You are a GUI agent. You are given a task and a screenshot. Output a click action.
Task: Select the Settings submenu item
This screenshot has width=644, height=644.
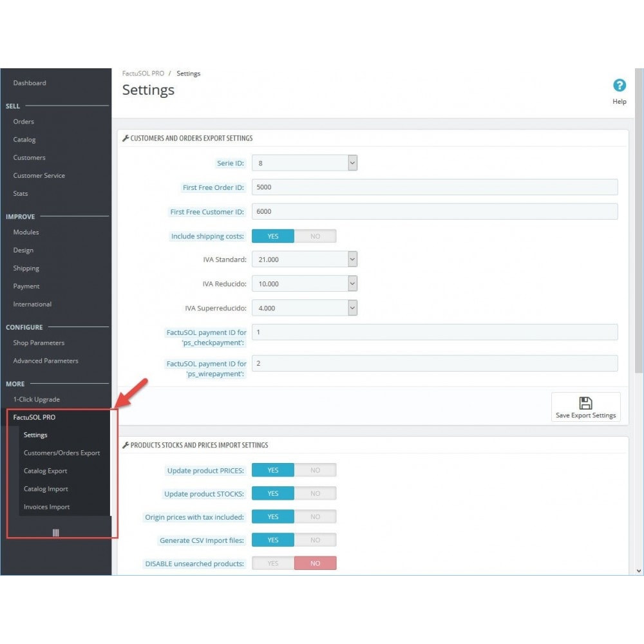(x=35, y=435)
